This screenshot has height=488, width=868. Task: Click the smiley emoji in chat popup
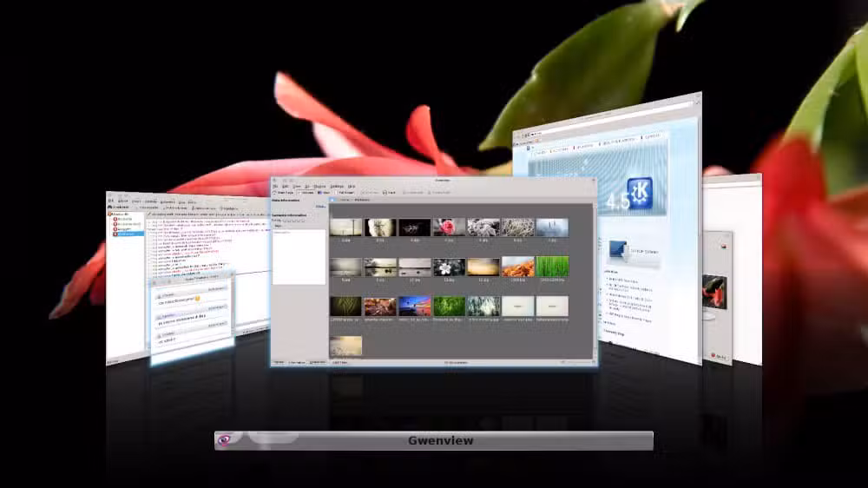[x=197, y=299]
